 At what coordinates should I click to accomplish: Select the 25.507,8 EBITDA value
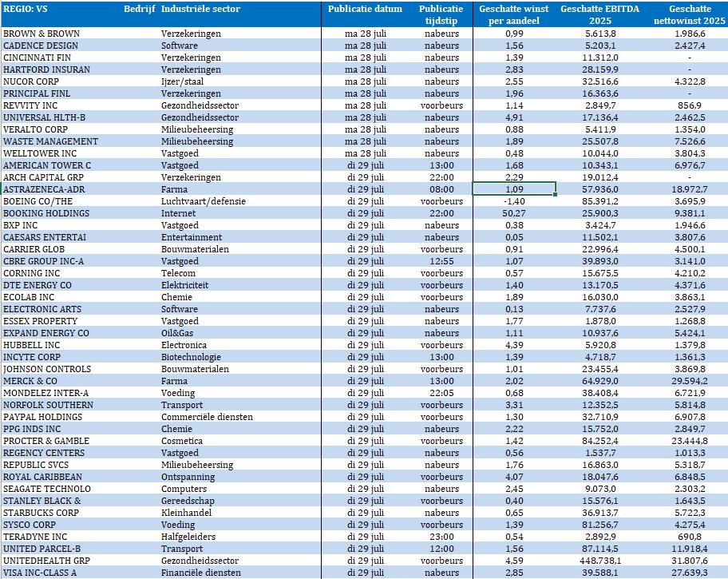[x=599, y=141]
